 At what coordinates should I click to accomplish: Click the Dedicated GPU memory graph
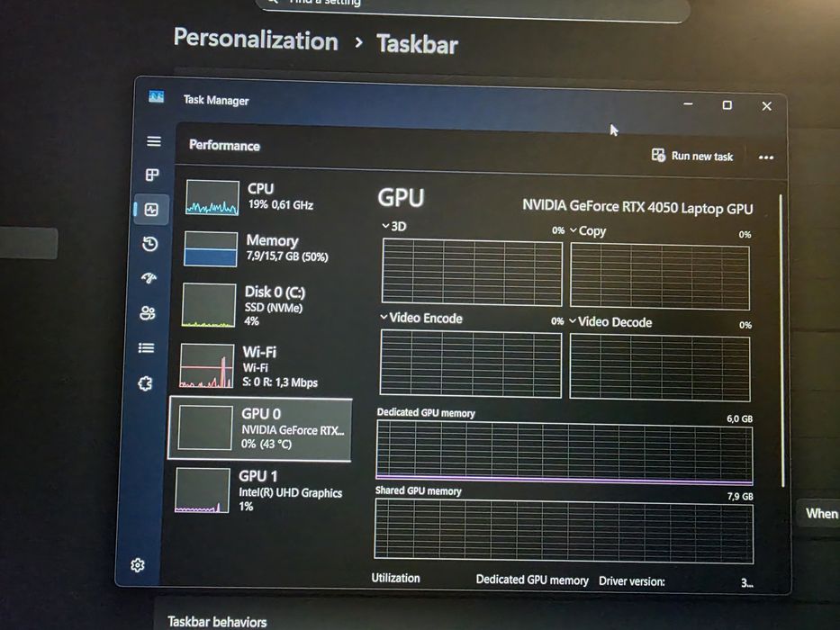(565, 454)
